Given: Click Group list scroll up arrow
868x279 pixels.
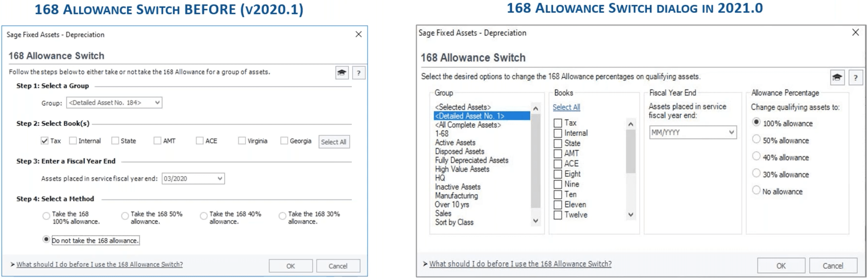Looking at the screenshot, I should 536,108.
